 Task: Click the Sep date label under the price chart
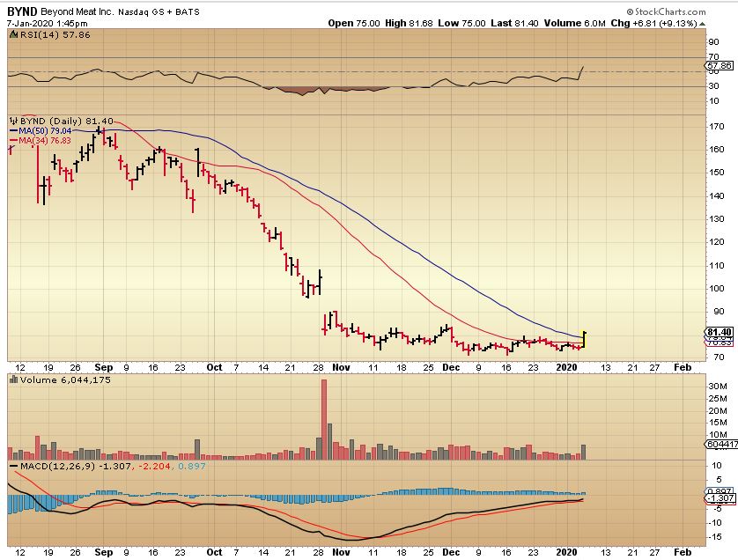(104, 367)
